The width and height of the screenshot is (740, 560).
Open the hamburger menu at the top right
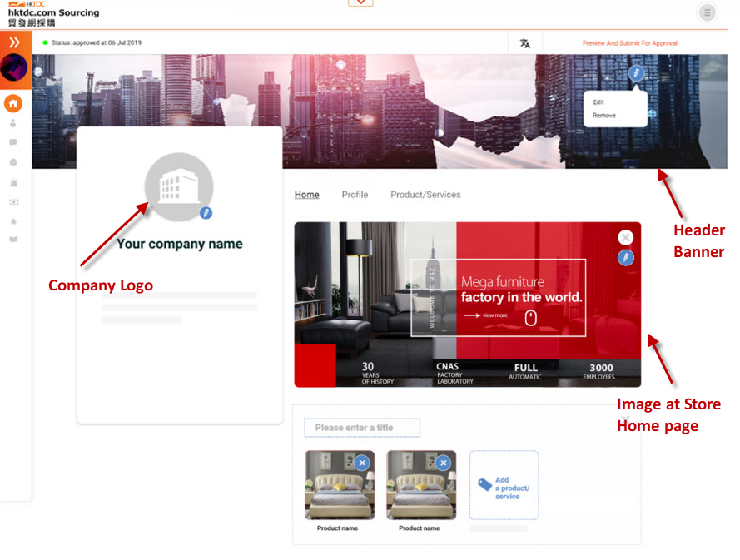coord(707,12)
